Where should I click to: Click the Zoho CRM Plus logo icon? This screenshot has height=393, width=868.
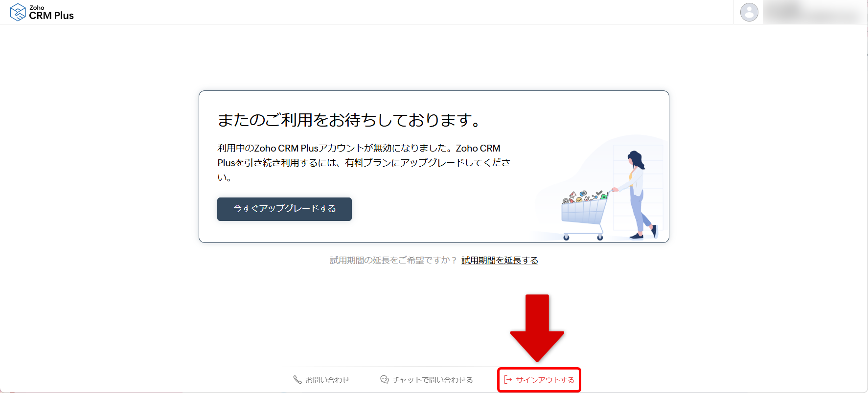[18, 12]
